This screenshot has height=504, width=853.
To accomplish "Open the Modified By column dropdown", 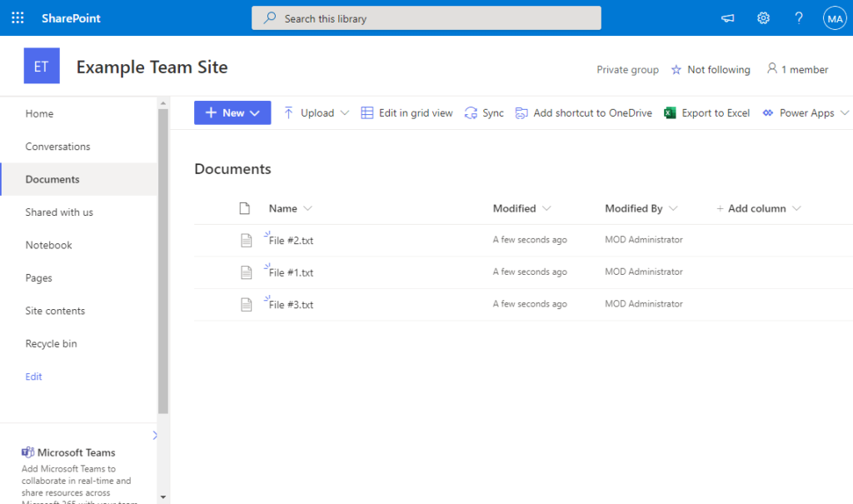I will 673,208.
